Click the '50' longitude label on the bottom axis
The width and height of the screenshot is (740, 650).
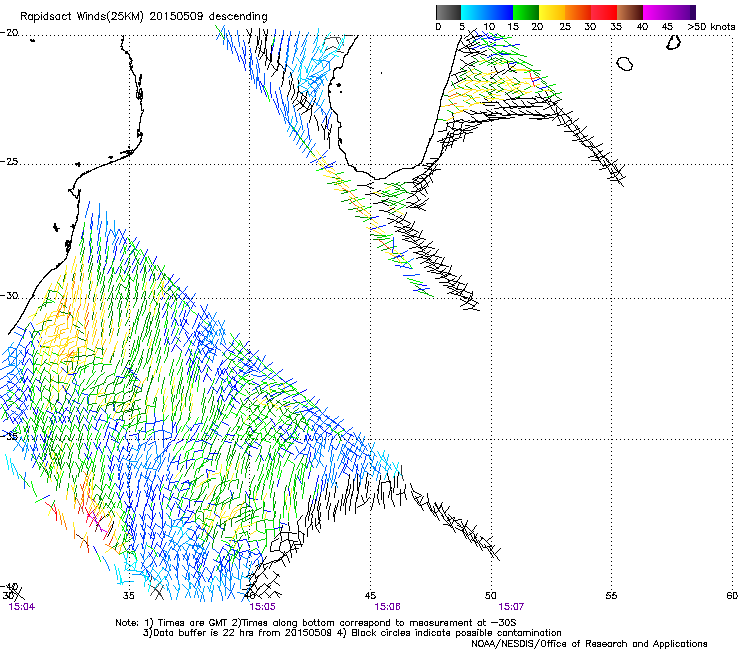point(491,596)
